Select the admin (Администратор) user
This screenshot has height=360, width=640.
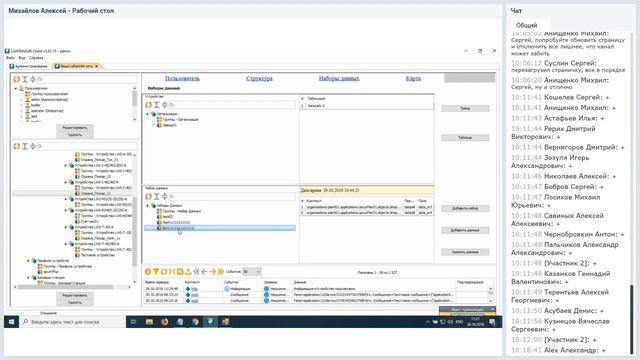[49, 100]
